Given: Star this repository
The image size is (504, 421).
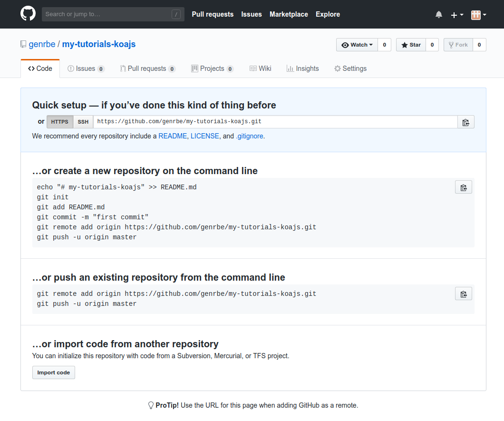Looking at the screenshot, I should [x=411, y=45].
